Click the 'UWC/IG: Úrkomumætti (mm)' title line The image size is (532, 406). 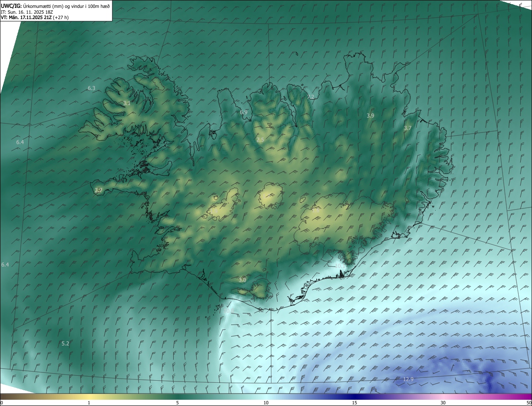tap(55, 5)
